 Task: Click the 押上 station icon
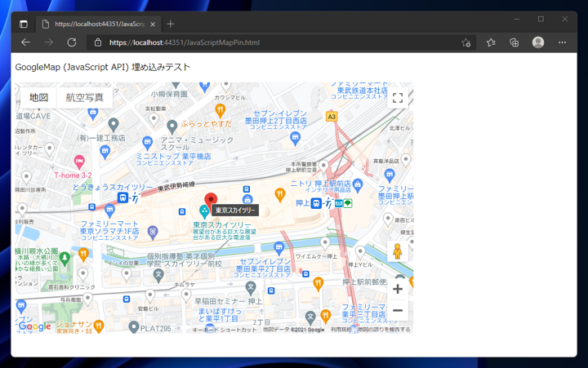coord(316,203)
